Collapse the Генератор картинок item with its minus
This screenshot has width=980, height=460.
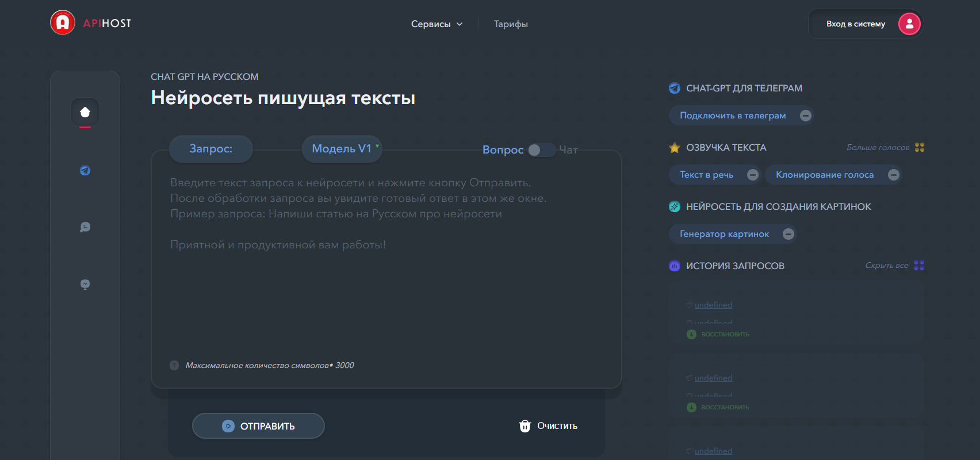[788, 234]
